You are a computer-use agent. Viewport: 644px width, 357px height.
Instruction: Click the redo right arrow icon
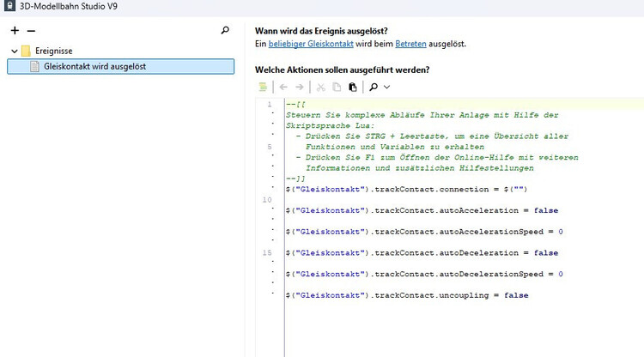click(x=300, y=87)
